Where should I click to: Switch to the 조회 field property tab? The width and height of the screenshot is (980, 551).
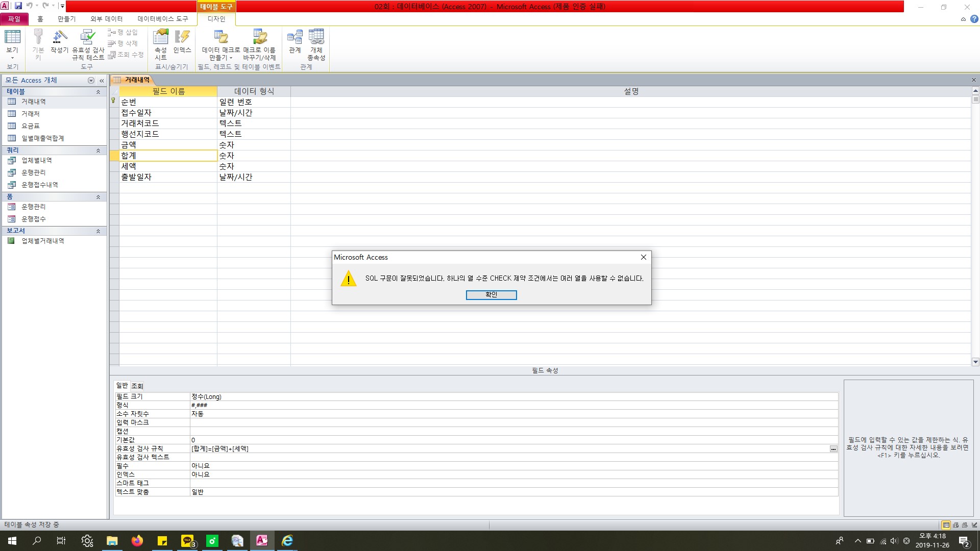[x=137, y=386]
